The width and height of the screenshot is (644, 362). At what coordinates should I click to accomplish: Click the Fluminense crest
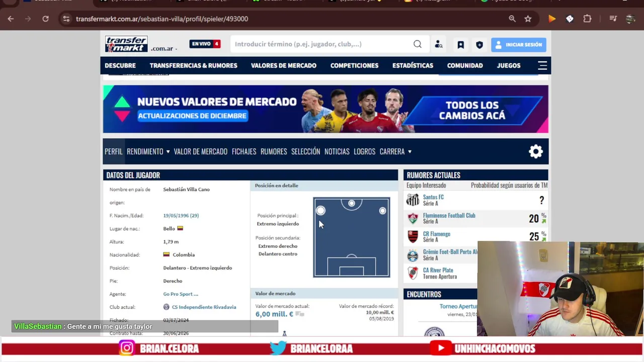click(x=413, y=219)
